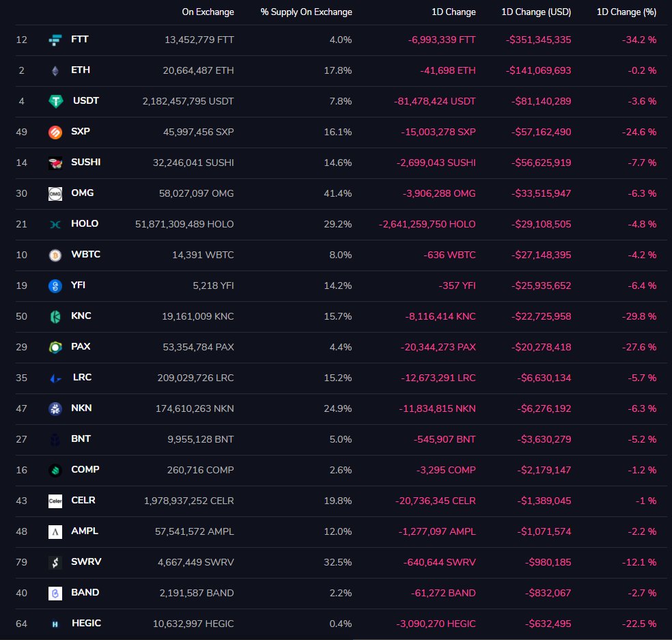Click the FTT token icon

(55, 40)
